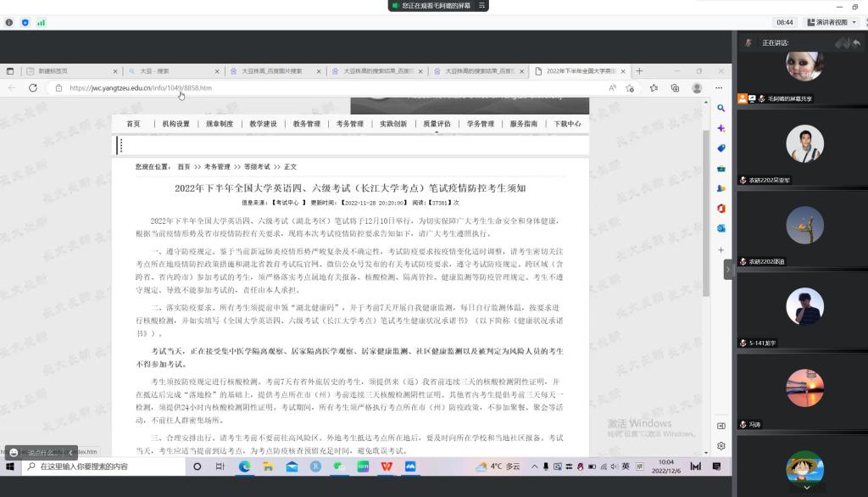Click the 等级考试 breadcrumb link
The height and width of the screenshot is (497, 868).
[x=257, y=167]
